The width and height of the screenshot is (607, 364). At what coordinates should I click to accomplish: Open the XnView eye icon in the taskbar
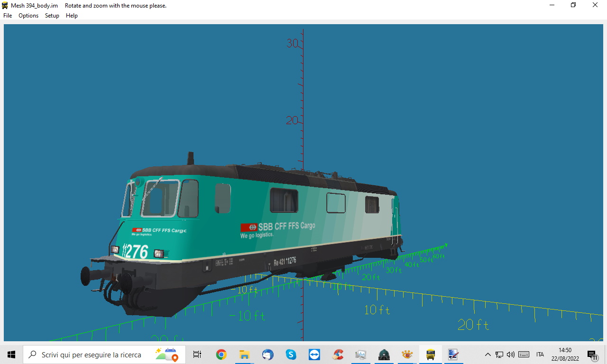tap(407, 355)
